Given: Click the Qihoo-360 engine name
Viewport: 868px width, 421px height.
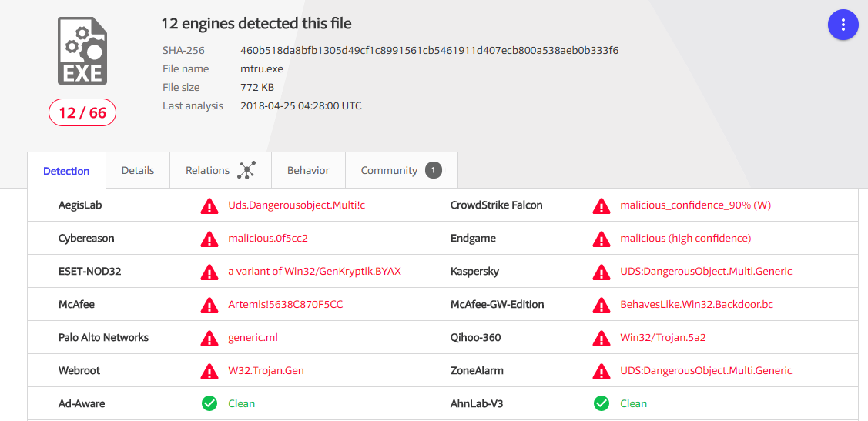Looking at the screenshot, I should tap(475, 337).
